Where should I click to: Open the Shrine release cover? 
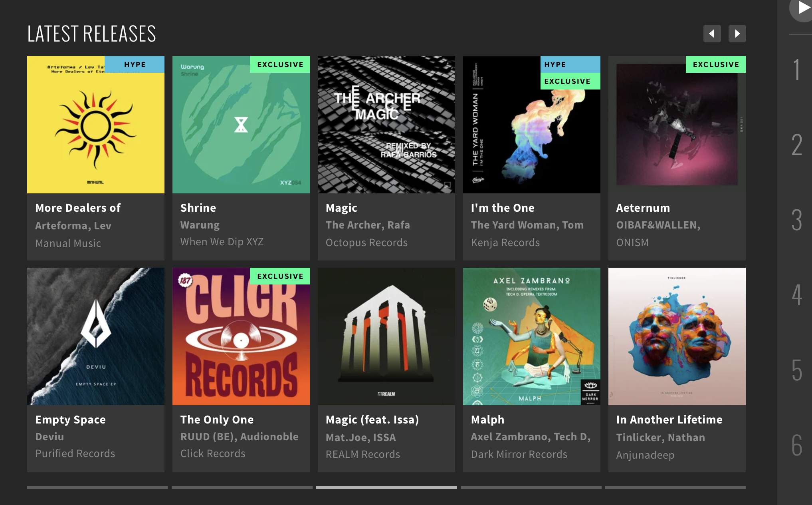[241, 125]
